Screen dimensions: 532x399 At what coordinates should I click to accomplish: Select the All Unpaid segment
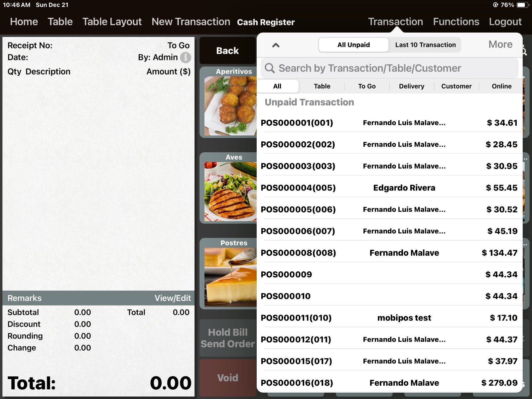[353, 45]
